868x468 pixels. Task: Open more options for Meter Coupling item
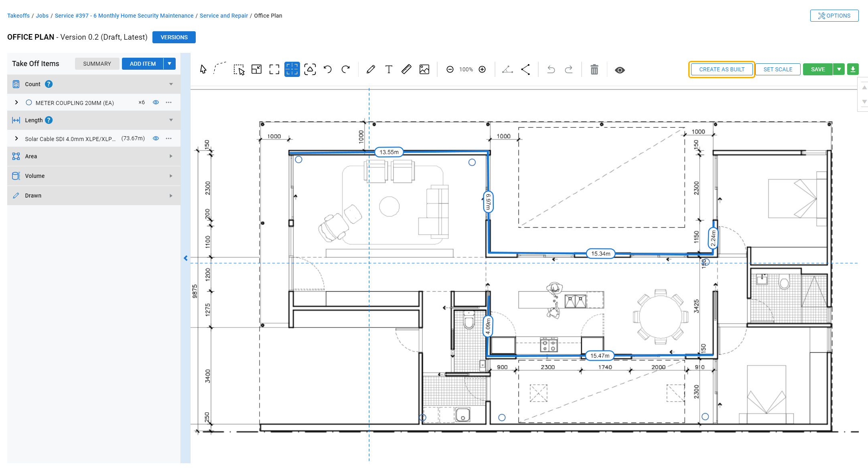click(169, 103)
